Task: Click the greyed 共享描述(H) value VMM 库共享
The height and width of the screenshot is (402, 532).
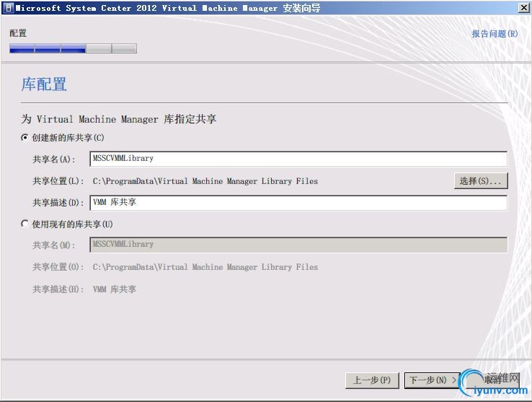Action: pos(115,289)
